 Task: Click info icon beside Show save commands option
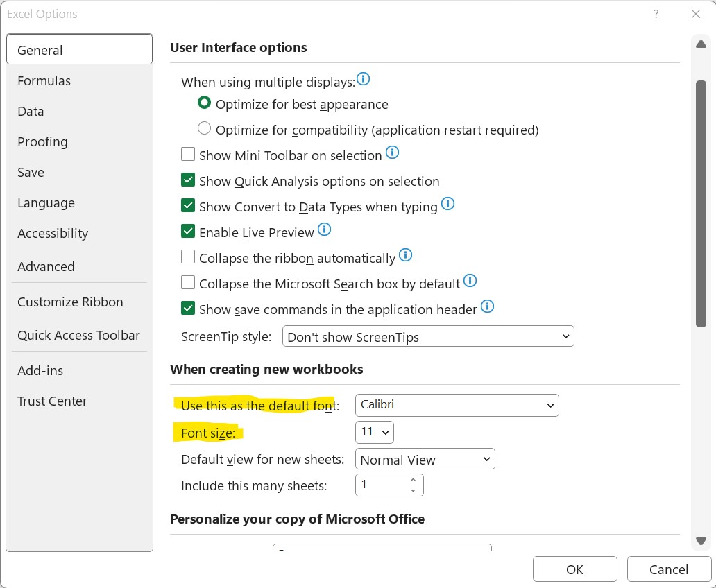point(488,306)
